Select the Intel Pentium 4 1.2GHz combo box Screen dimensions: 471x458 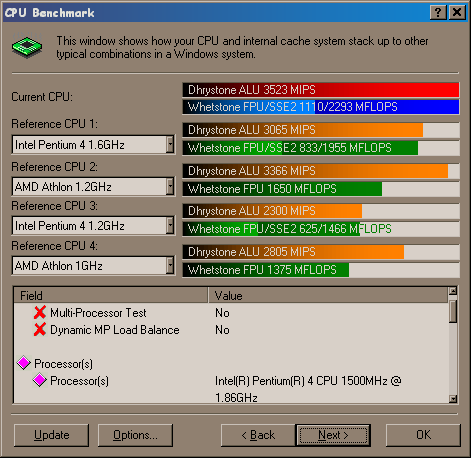click(93, 226)
